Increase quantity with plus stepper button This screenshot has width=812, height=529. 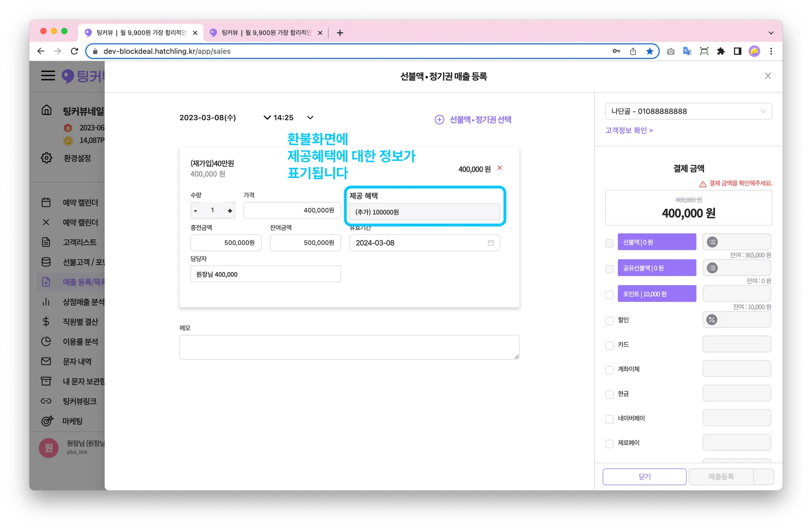(230, 211)
